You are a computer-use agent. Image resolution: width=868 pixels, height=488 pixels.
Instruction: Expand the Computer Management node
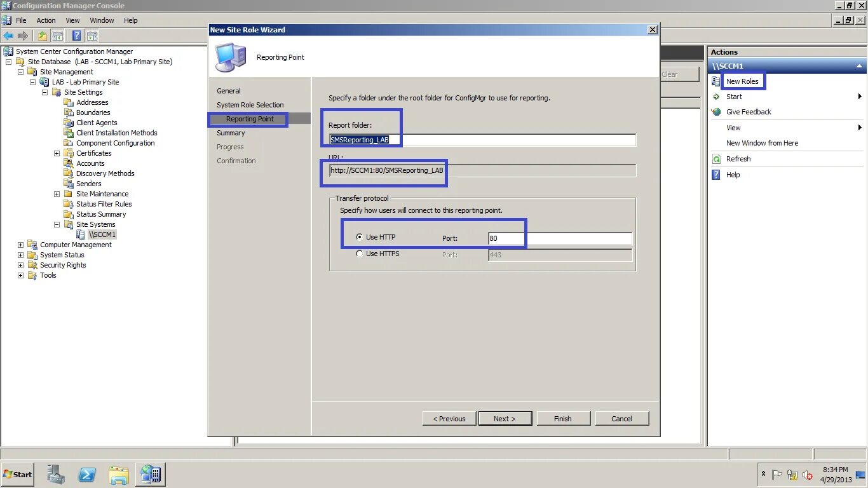pos(20,245)
